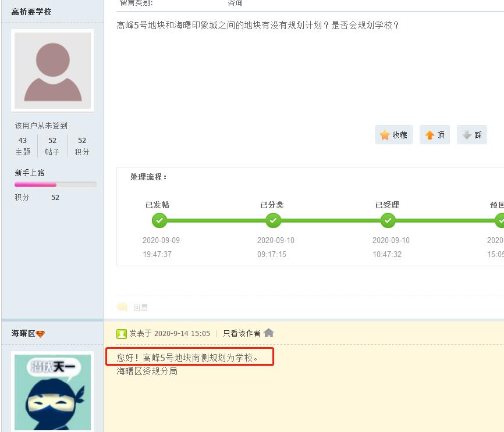504x432 pixels.
Task: Click the 收藏 favorite button
Action: [393, 135]
